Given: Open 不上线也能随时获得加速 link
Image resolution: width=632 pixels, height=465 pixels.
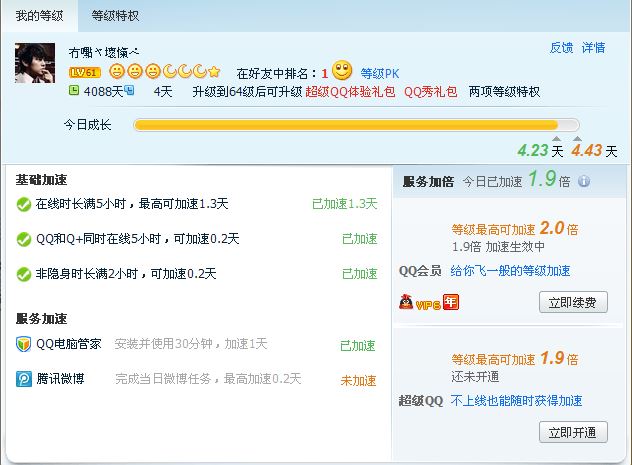Looking at the screenshot, I should click(516, 401).
